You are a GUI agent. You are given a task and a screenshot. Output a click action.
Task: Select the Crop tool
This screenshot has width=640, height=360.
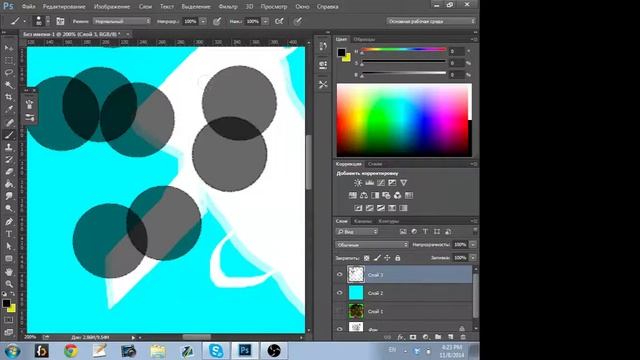point(9,97)
